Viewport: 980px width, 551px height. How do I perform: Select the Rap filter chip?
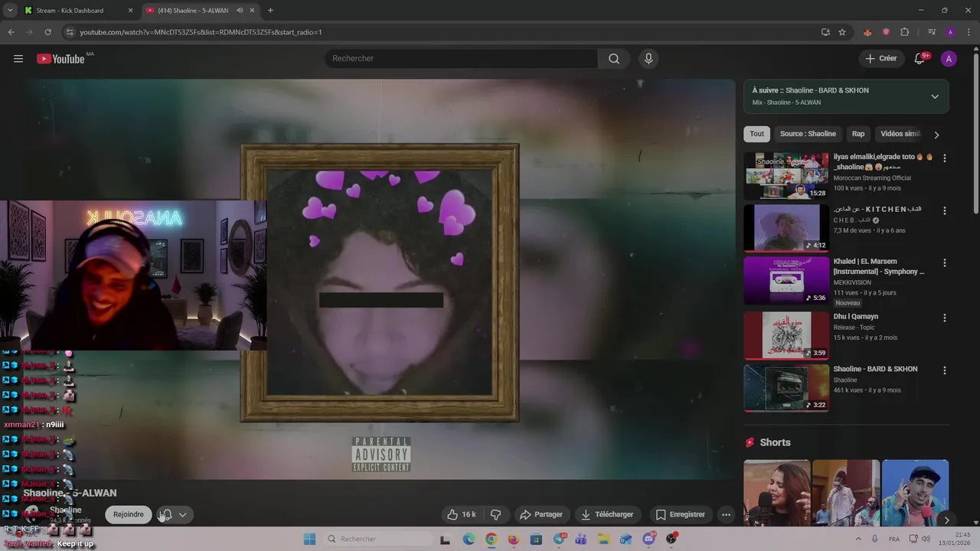coord(858,133)
